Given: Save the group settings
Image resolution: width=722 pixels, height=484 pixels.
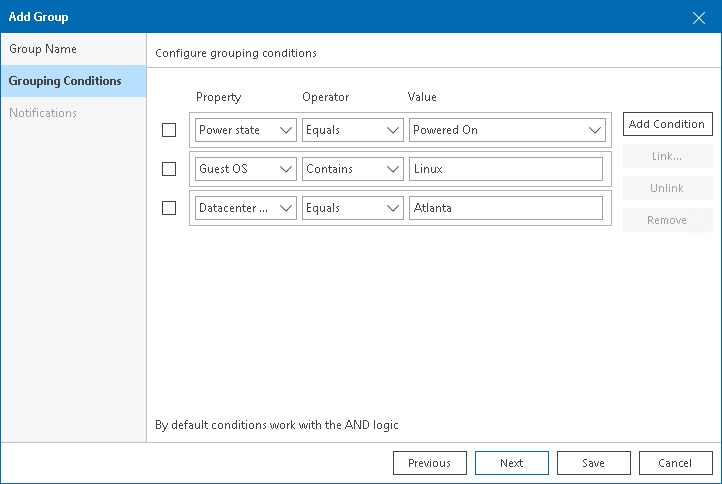Looking at the screenshot, I should [x=594, y=463].
